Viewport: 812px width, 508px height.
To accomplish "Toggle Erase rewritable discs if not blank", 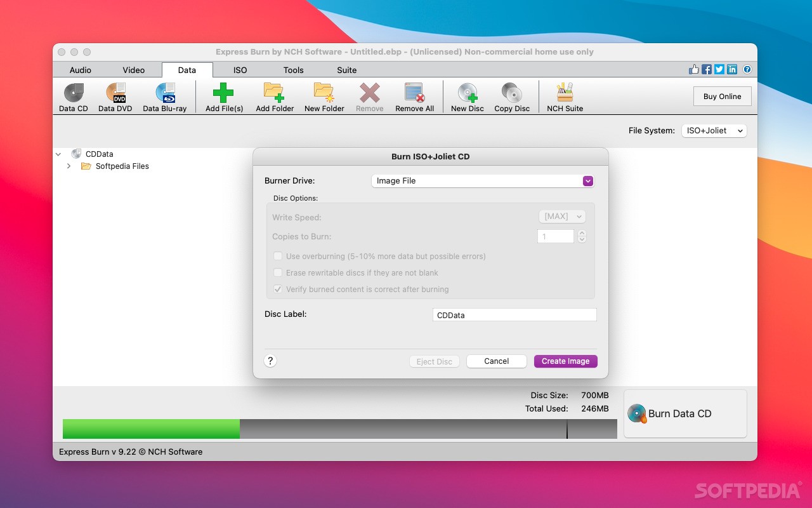I will point(278,273).
